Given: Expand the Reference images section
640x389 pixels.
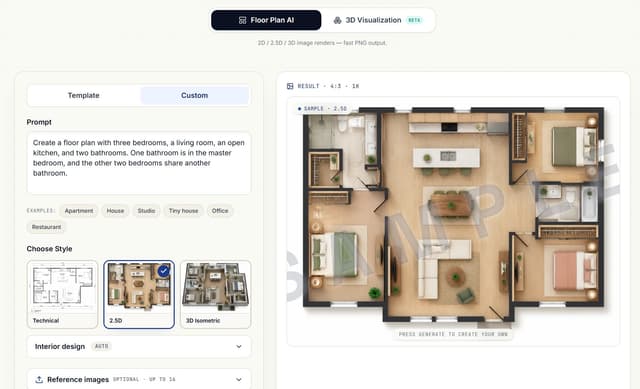Looking at the screenshot, I should [139, 379].
